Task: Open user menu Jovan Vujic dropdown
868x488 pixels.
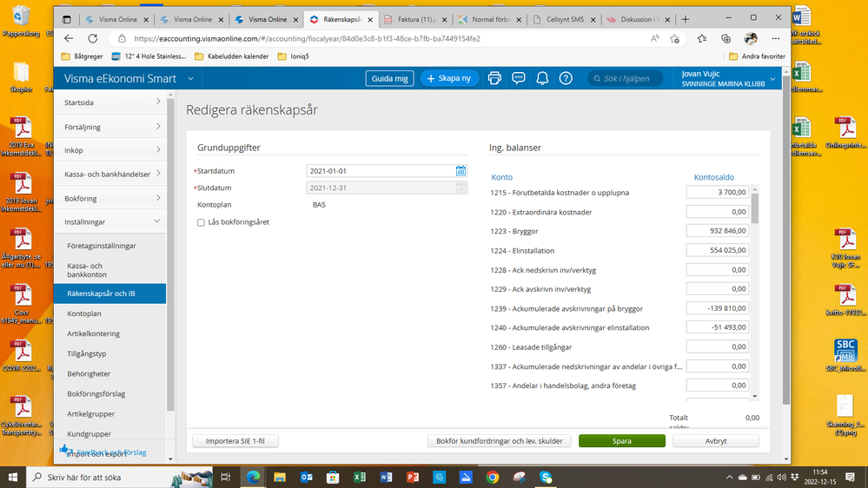Action: [772, 79]
